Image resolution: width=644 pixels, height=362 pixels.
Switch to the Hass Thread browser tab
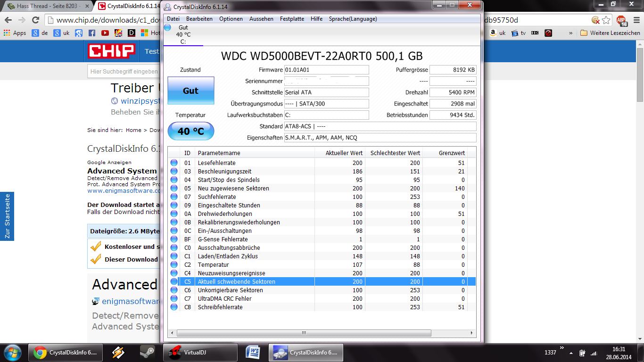[x=47, y=6]
